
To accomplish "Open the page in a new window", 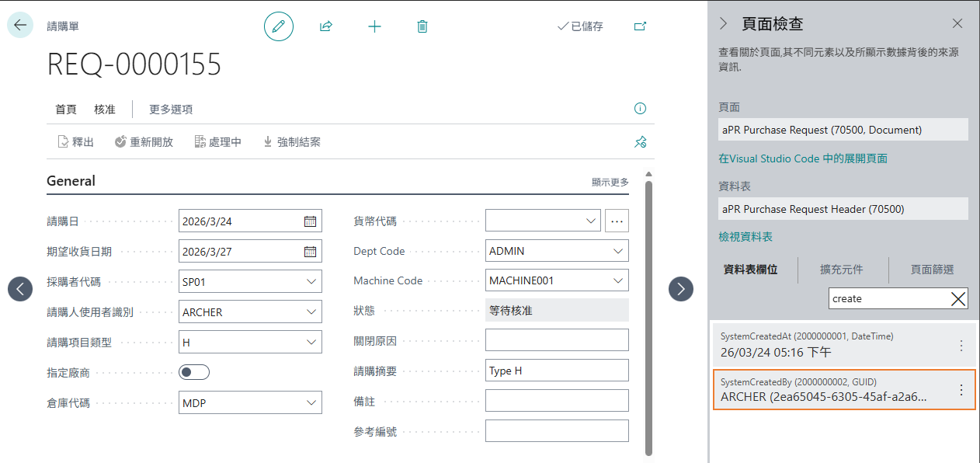I will pos(640,26).
